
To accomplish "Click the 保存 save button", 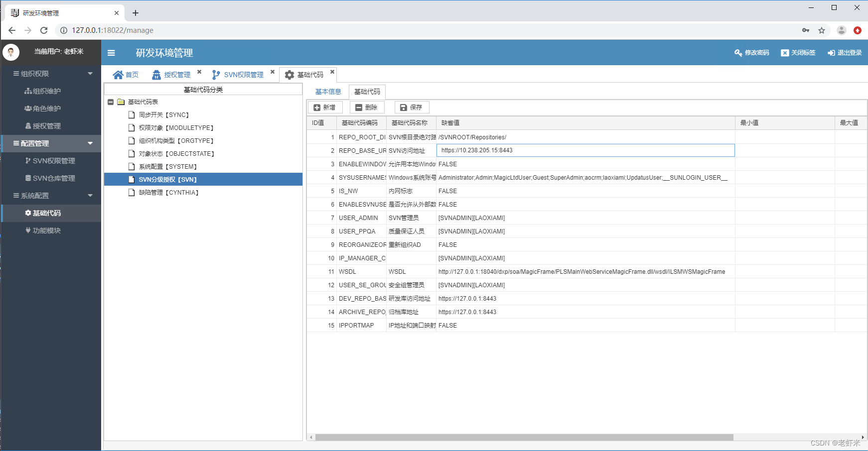I will tap(412, 108).
